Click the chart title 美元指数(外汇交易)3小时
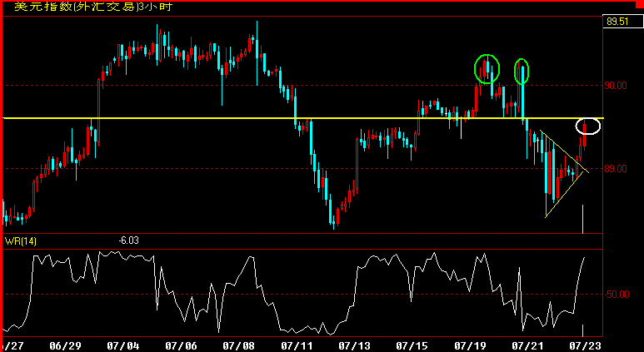644x352 pixels. click(x=93, y=7)
